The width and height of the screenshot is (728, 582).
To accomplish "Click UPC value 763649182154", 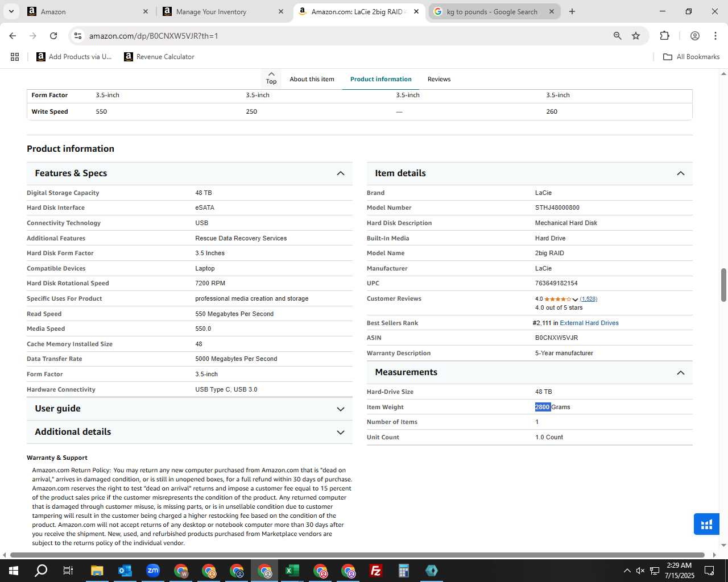I will point(556,283).
